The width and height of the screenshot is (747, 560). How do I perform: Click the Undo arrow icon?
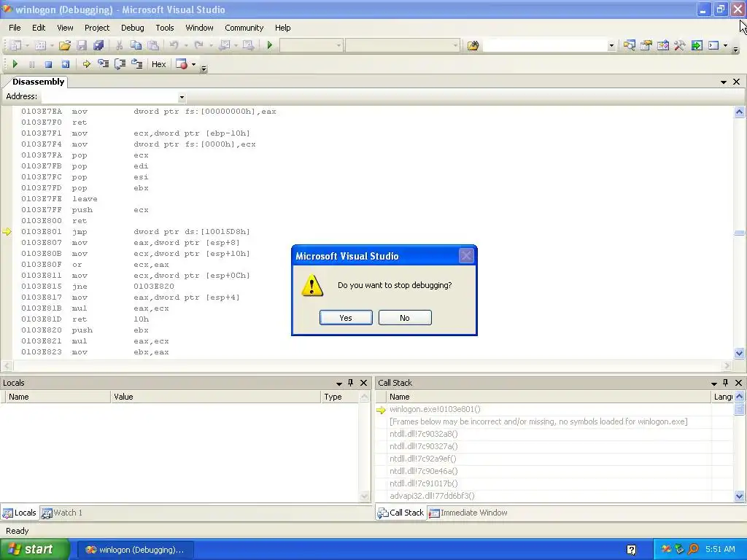tap(174, 45)
